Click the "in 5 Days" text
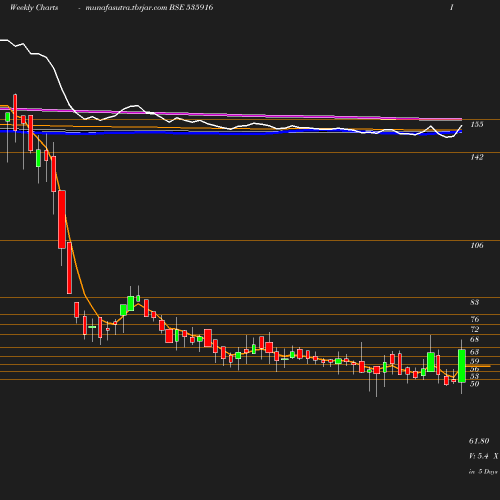The width and height of the screenshot is (500, 500). 483,472
